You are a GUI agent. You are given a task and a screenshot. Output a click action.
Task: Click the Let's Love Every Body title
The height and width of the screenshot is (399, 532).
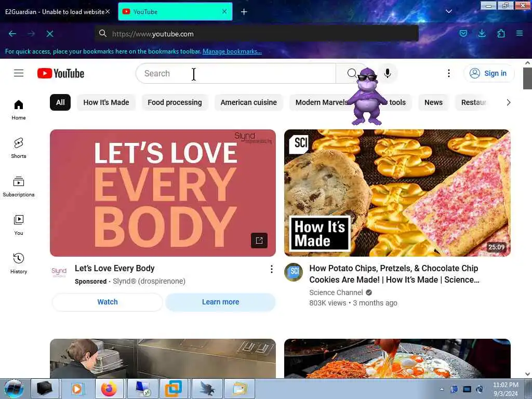click(x=115, y=269)
